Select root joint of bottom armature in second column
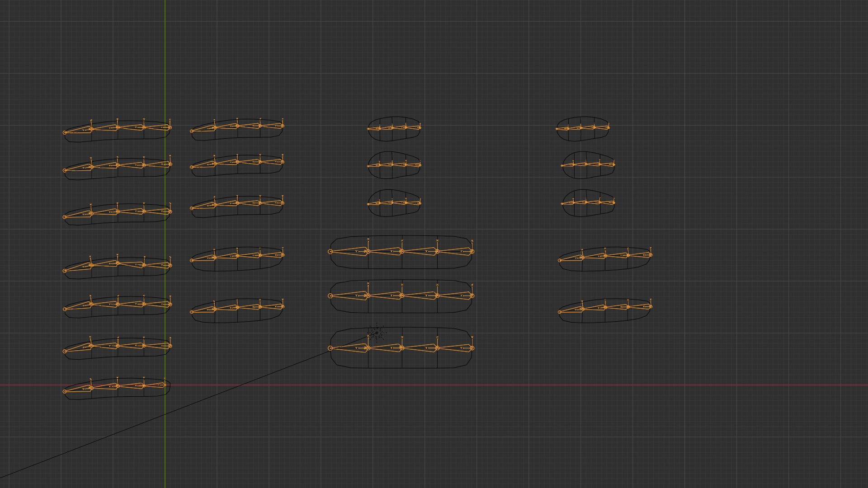868x488 pixels. point(192,312)
